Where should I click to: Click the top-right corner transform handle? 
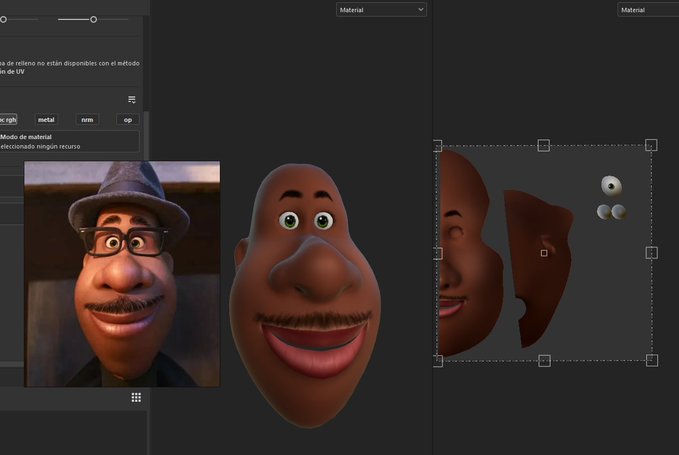[x=651, y=145]
